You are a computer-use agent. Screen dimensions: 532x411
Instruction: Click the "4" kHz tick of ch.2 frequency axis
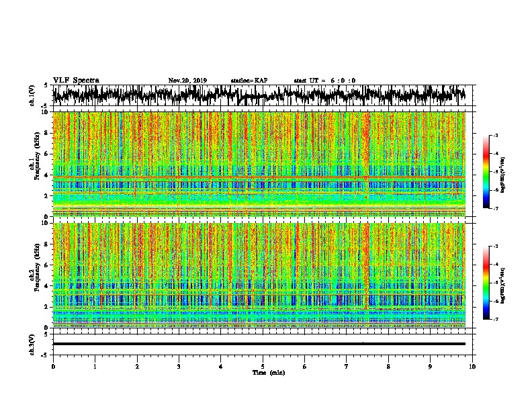click(x=46, y=286)
